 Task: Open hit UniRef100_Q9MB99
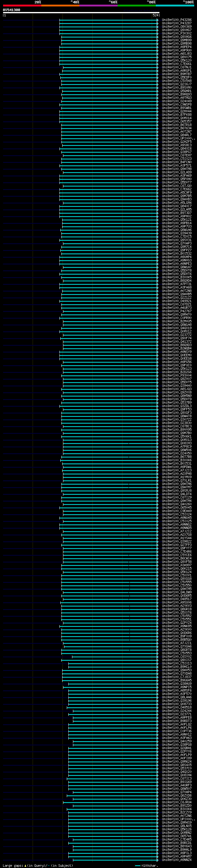(176, 40)
